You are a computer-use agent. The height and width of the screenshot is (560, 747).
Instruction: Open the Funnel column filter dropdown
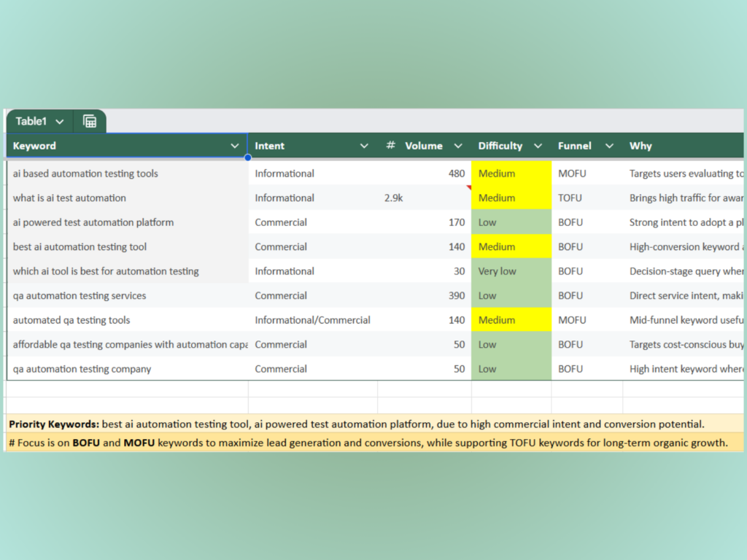click(609, 146)
